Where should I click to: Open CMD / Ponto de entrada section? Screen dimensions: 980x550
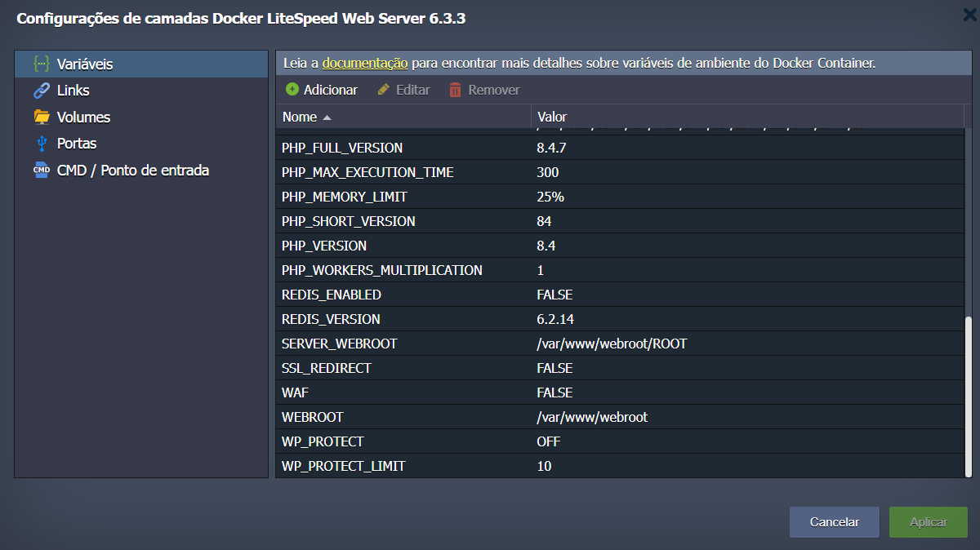[x=141, y=171]
